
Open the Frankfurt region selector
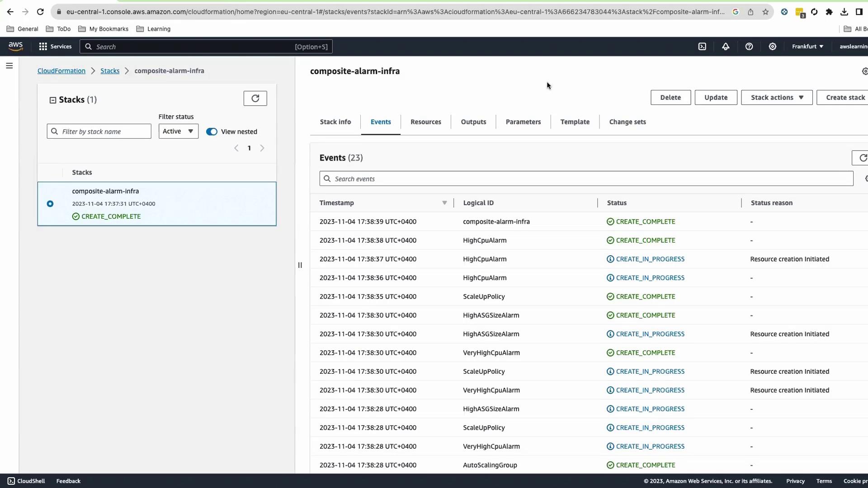coord(807,47)
